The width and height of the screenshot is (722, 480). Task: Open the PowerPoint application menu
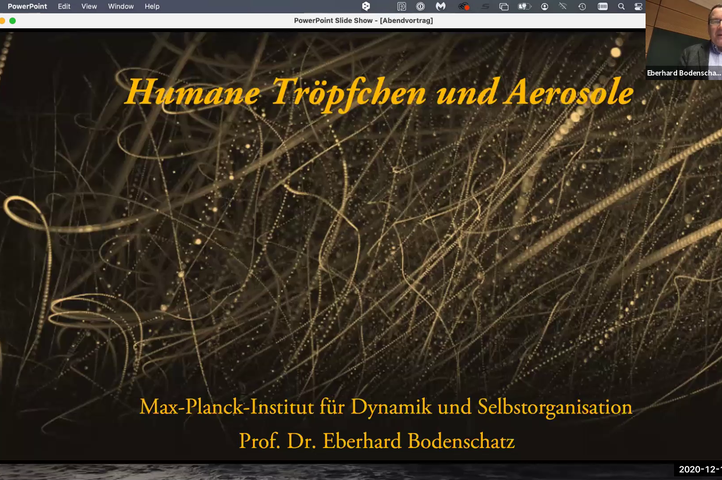coord(27,6)
